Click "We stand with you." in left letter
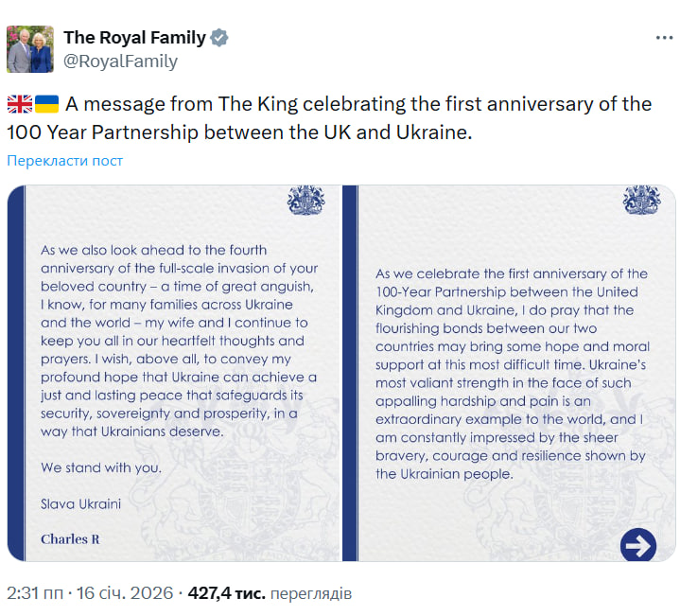The width and height of the screenshot is (680, 616). point(101,467)
